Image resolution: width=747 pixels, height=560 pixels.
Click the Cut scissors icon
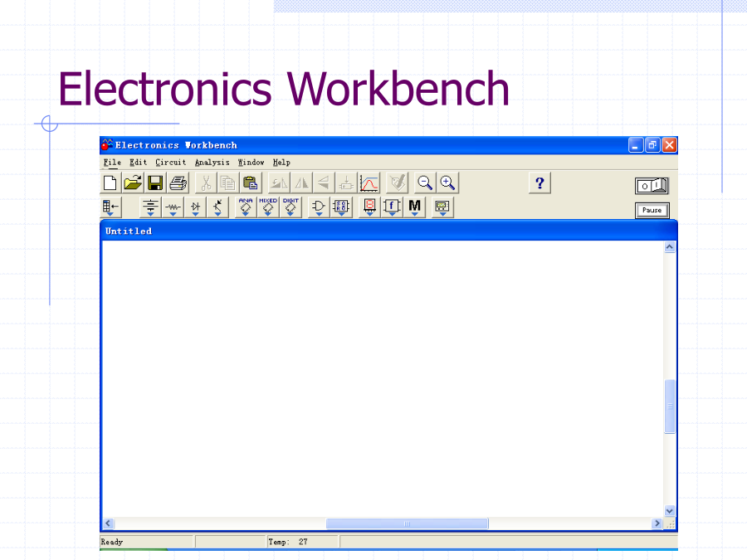point(206,183)
